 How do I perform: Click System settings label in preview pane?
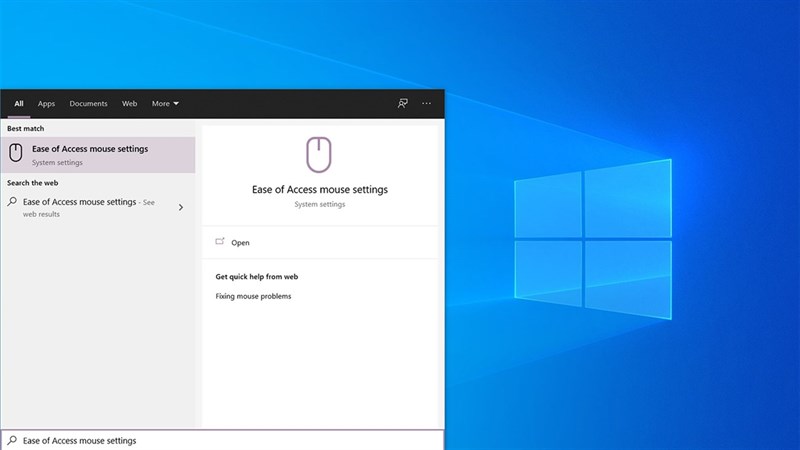point(320,204)
